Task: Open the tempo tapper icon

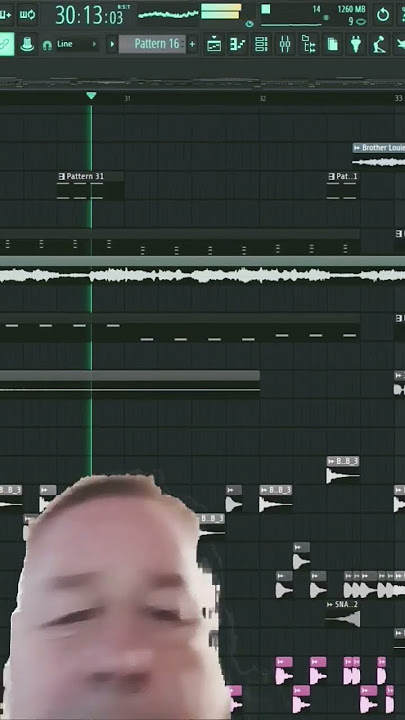Action: pyautogui.click(x=379, y=44)
